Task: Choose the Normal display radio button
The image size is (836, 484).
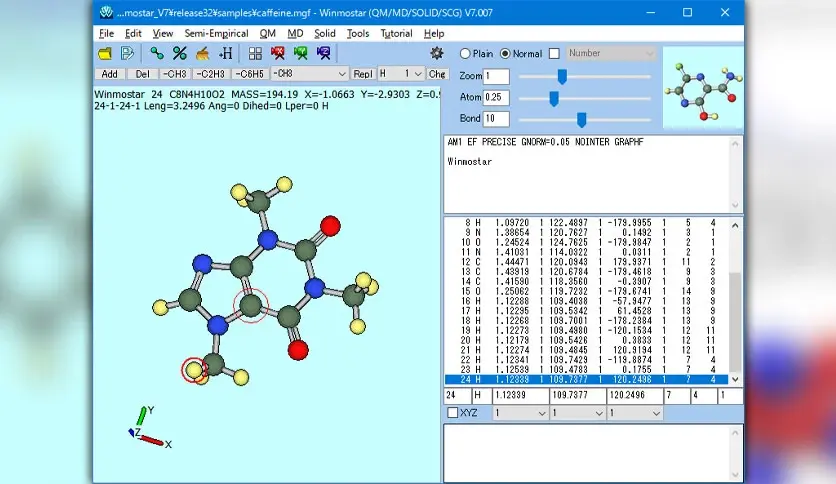Action: [505, 54]
